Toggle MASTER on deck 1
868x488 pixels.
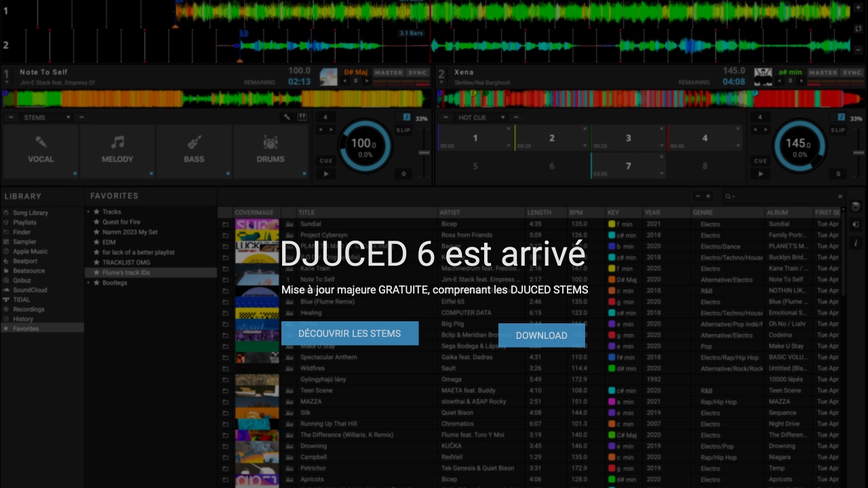click(x=389, y=73)
